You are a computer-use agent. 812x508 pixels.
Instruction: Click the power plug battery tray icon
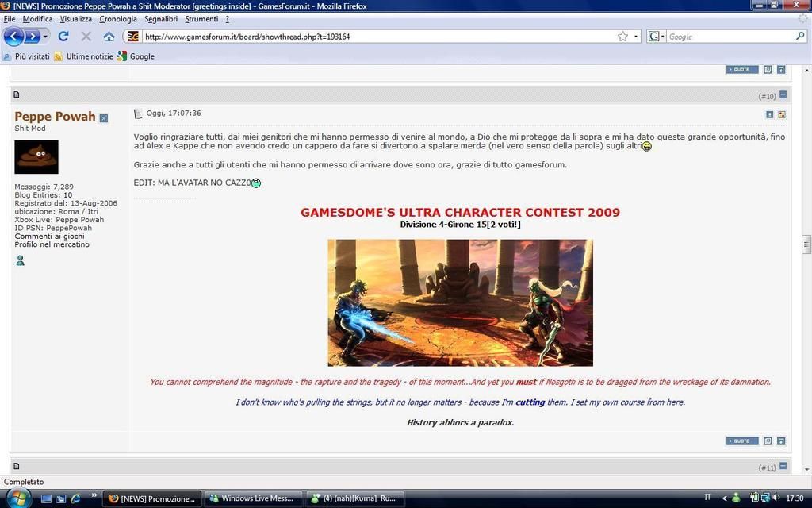(x=754, y=498)
